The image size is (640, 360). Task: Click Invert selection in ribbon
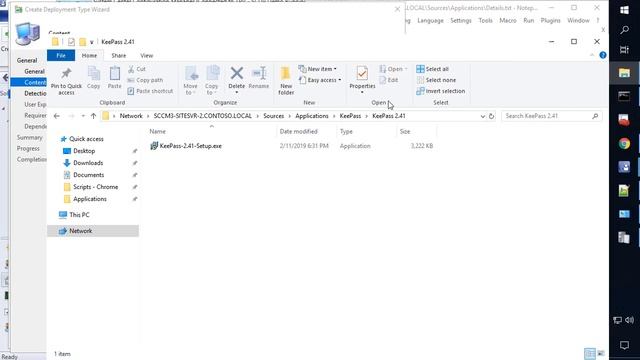[x=440, y=91]
